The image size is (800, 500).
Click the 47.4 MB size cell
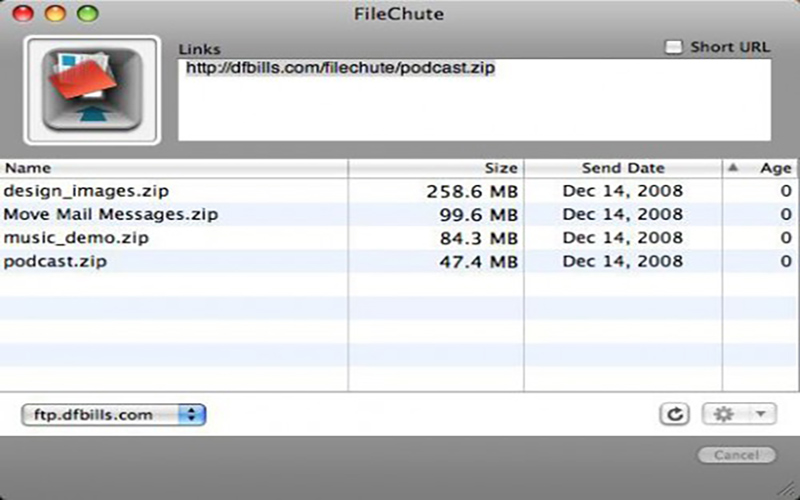point(479,262)
